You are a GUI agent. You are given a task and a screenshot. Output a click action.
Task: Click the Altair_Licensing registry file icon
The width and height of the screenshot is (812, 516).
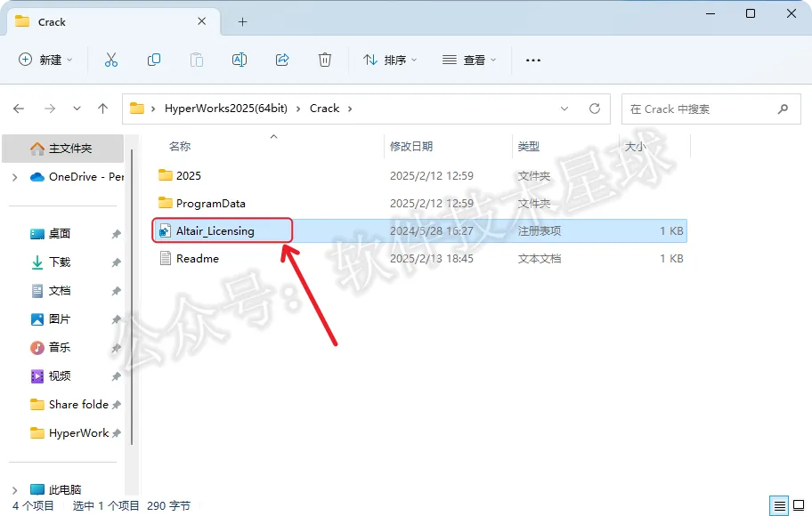(x=166, y=230)
